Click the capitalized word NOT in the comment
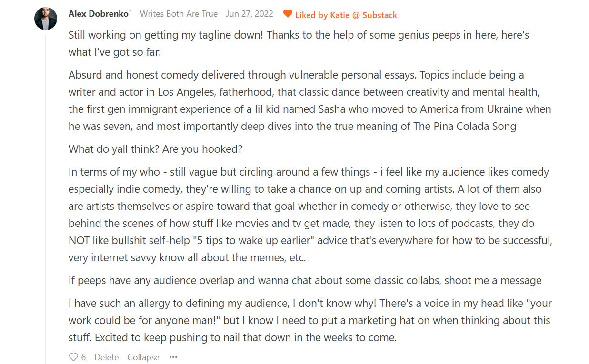 pyautogui.click(x=80, y=240)
